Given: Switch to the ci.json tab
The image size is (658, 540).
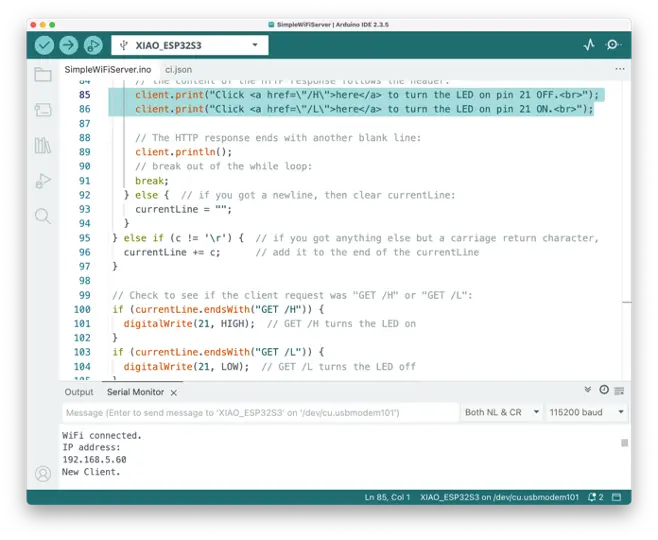Looking at the screenshot, I should tap(179, 70).
